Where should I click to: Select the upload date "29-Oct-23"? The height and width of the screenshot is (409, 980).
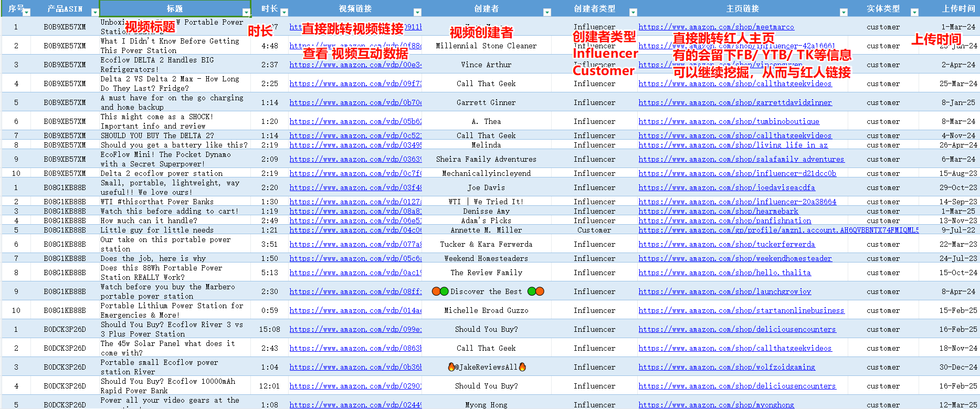pos(958,187)
